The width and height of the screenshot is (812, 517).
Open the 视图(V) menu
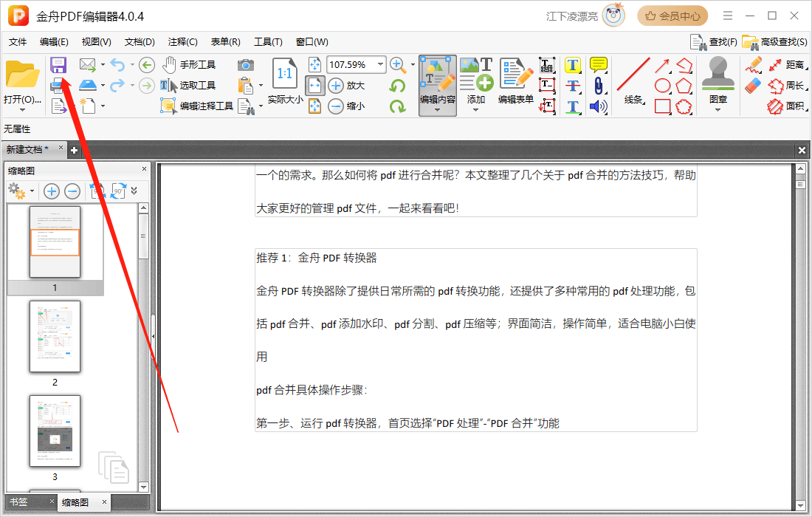coord(96,42)
